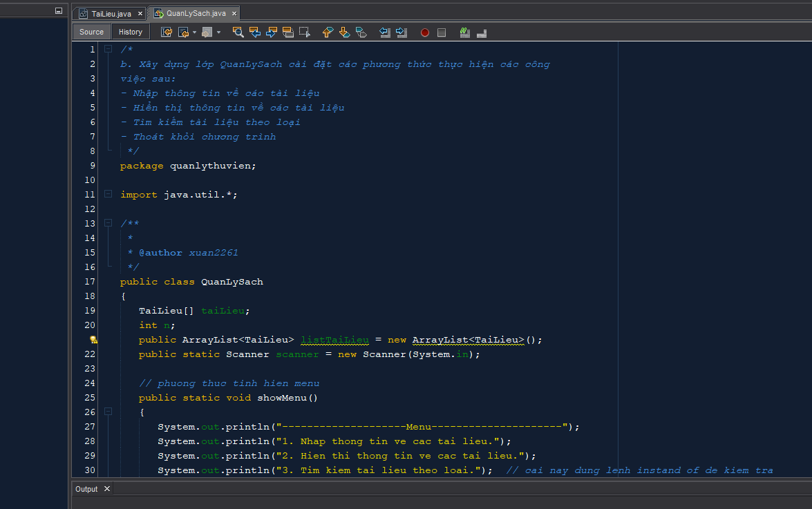The image size is (812, 509).
Task: Collapse the import block at line 11
Action: point(108,194)
